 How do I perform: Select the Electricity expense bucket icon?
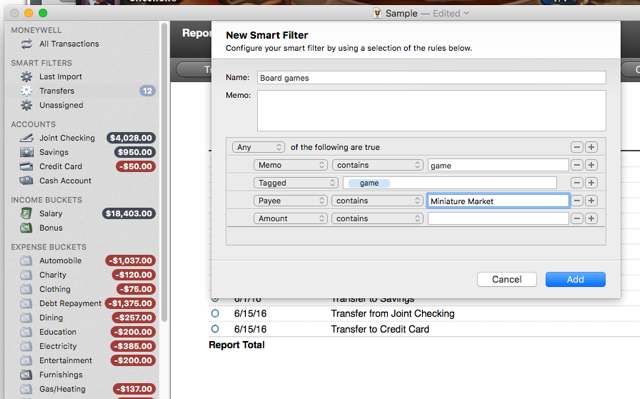[x=26, y=346]
